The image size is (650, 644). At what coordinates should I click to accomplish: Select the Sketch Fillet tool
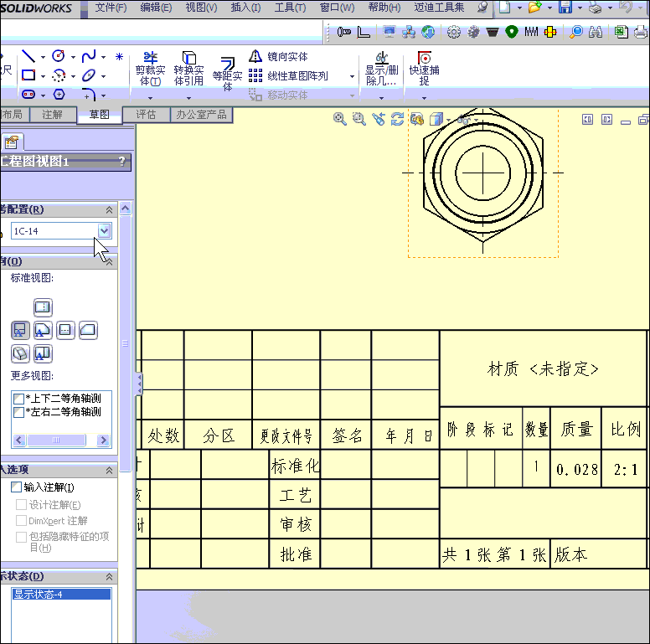point(89,95)
